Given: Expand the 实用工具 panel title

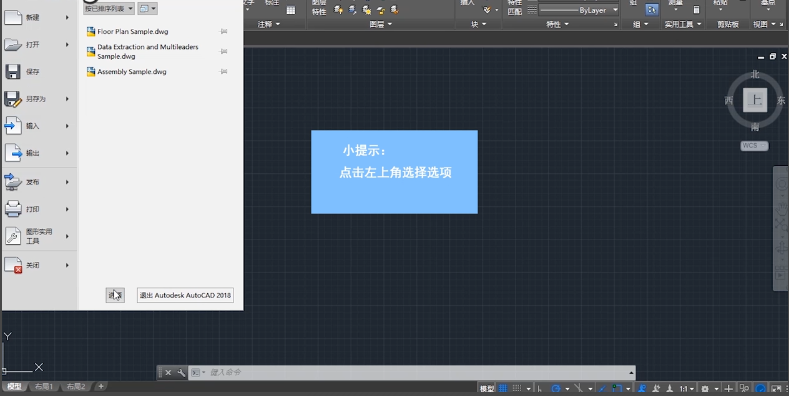Looking at the screenshot, I should click(x=683, y=24).
